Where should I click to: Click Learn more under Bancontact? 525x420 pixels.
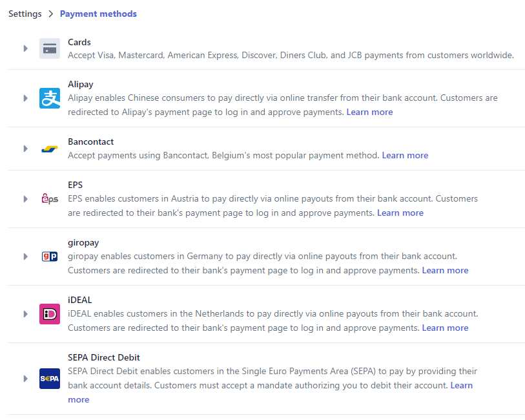coord(405,155)
